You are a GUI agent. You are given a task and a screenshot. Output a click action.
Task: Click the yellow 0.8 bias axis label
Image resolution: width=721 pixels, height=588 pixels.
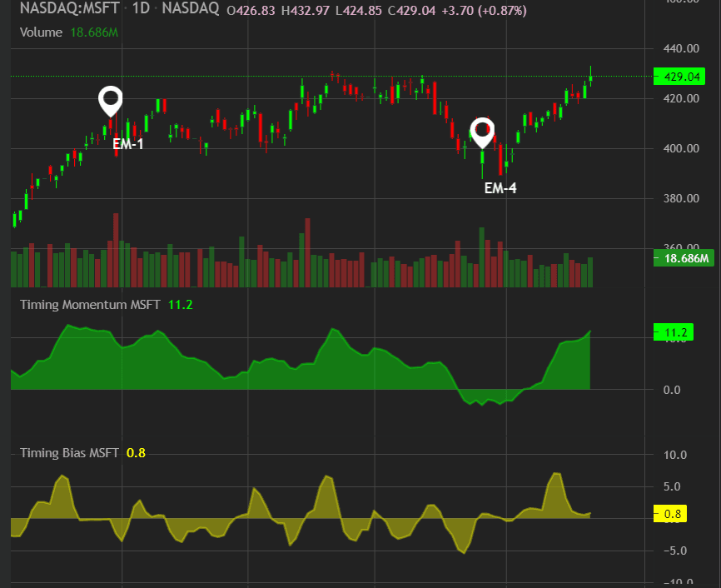670,514
